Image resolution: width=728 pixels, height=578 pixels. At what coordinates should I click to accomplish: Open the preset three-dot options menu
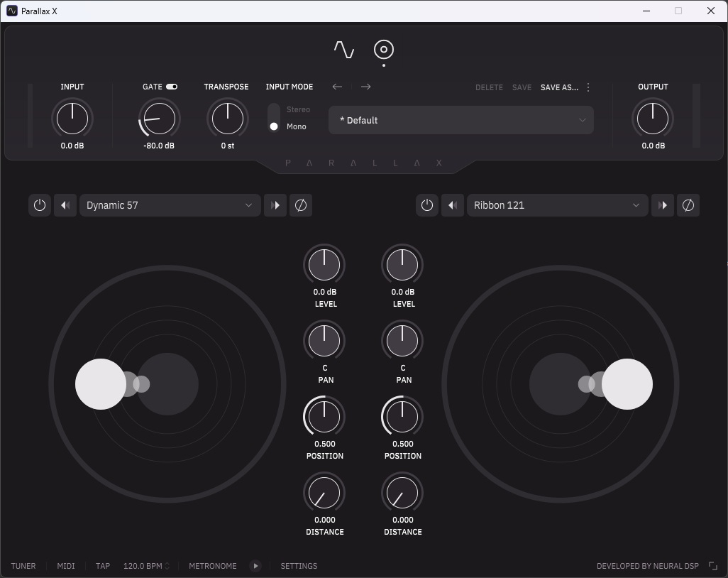tap(588, 87)
